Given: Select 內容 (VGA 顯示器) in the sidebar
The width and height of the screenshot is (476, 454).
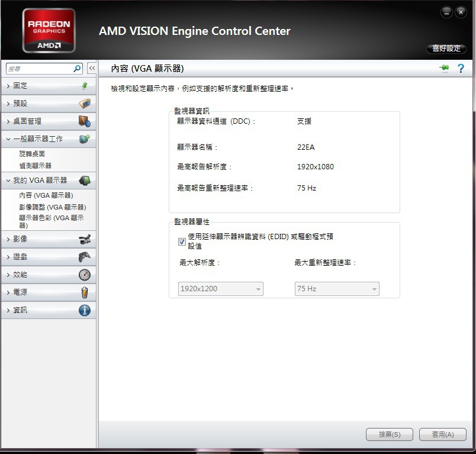Looking at the screenshot, I should [x=46, y=195].
